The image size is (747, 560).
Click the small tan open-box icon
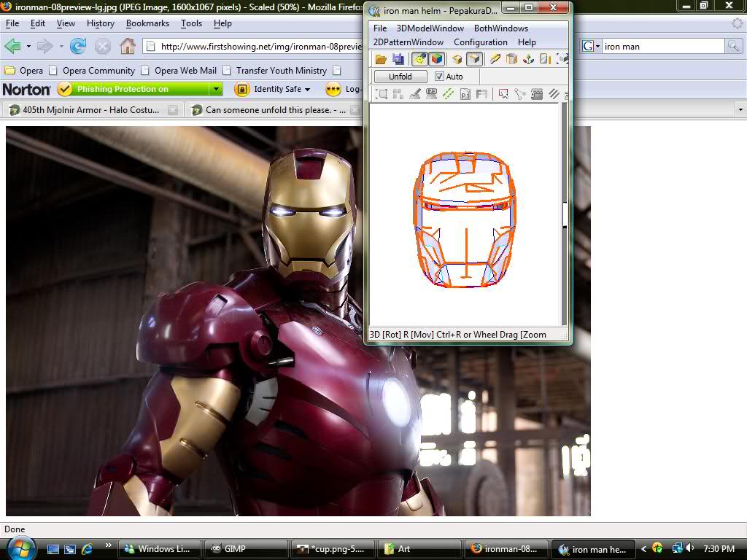457,59
